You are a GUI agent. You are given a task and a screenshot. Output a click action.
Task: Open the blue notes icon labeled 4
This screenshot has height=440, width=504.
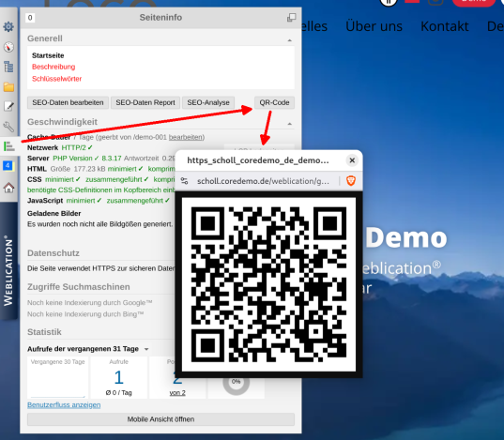click(x=8, y=166)
